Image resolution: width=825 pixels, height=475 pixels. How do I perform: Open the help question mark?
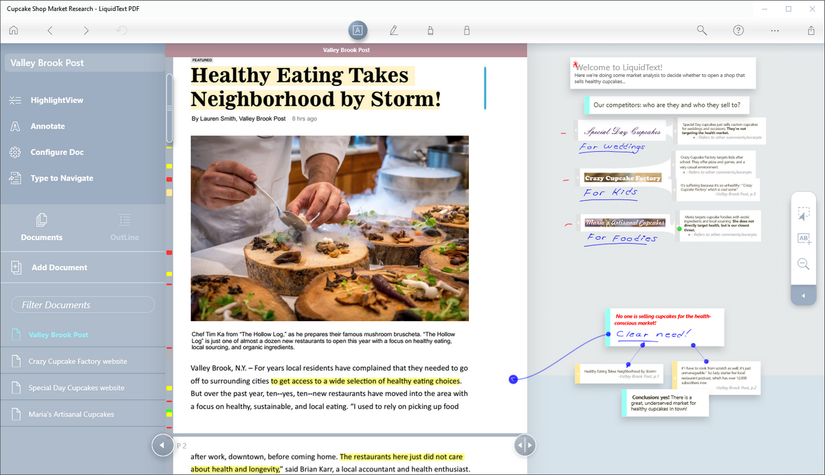point(739,31)
